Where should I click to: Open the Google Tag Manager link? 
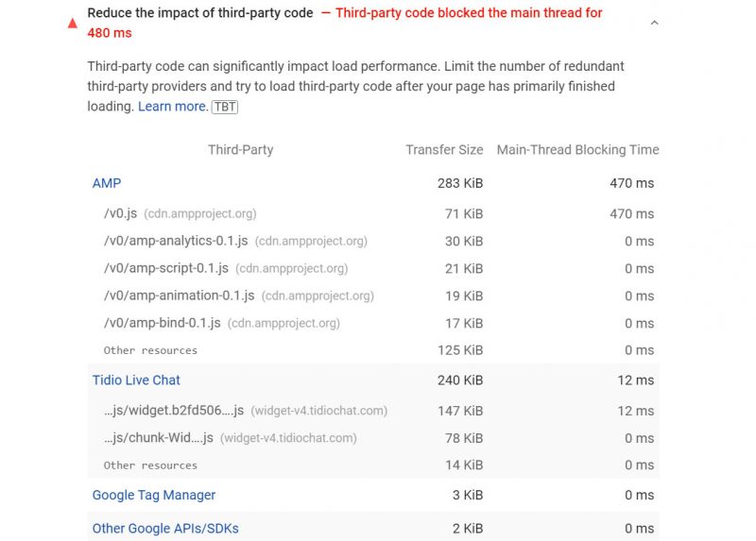point(154,496)
